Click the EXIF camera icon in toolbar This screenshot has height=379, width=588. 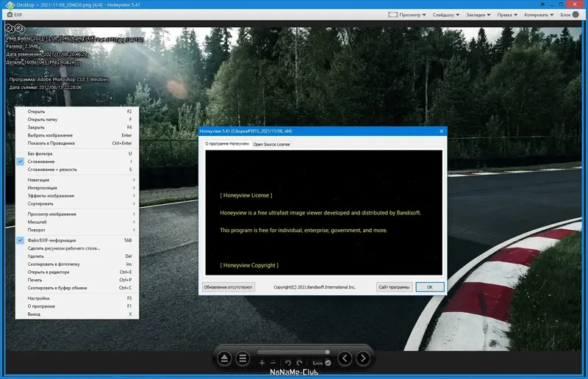click(10, 15)
